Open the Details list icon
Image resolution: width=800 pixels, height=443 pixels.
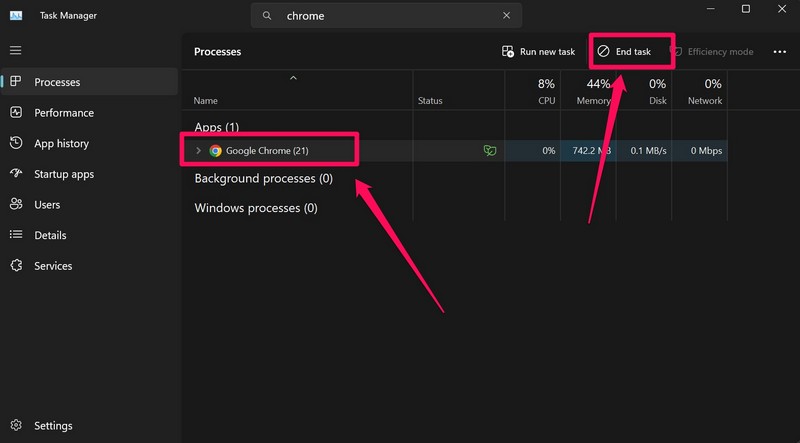pos(16,235)
